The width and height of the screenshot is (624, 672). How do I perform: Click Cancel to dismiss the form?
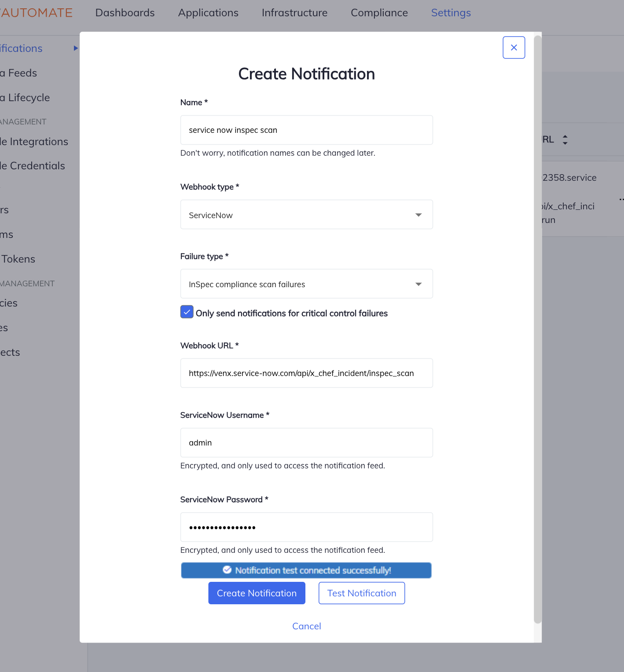(x=306, y=626)
